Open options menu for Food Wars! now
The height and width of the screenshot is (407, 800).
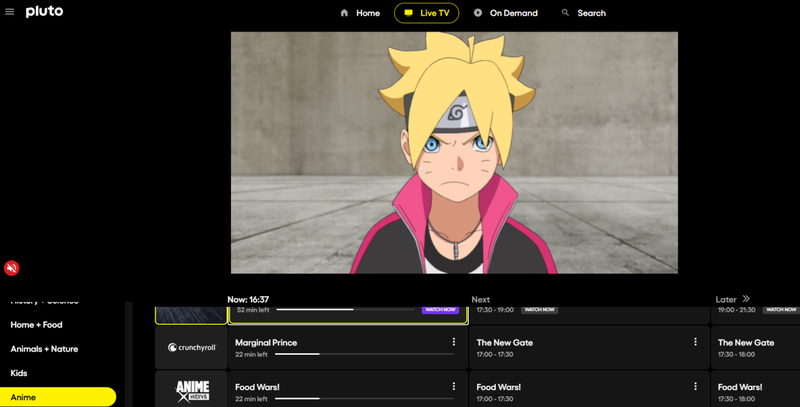[454, 387]
